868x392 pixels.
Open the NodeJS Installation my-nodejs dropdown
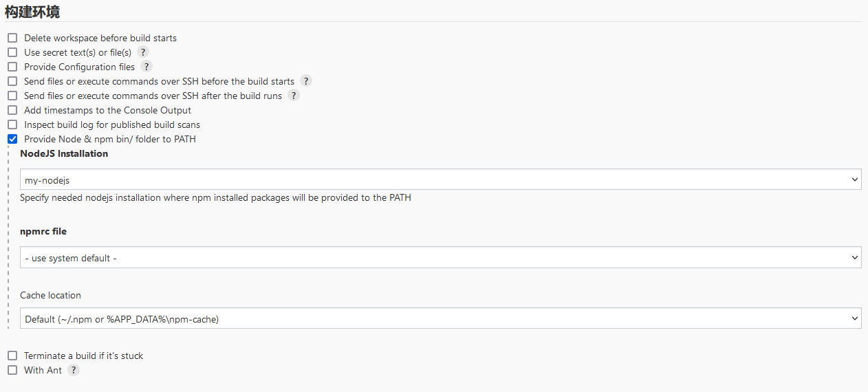coord(441,179)
